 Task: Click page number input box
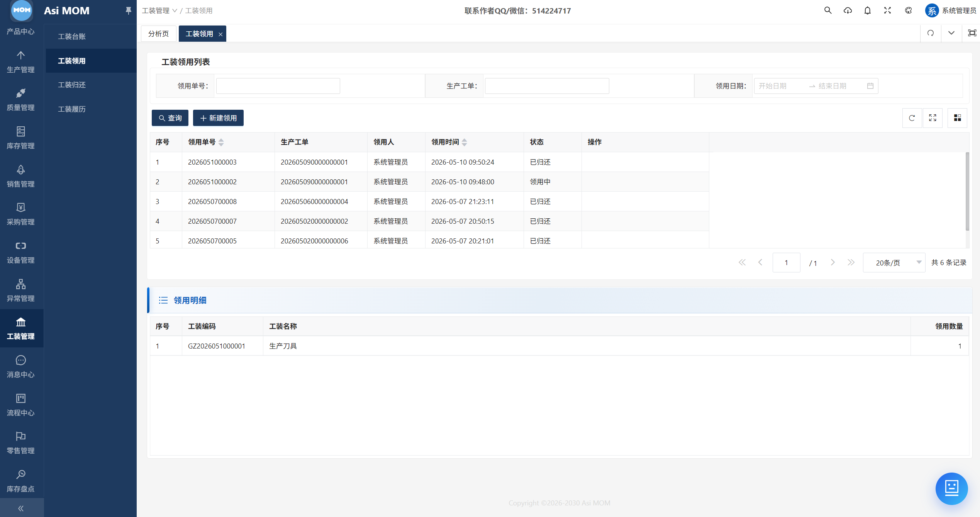787,263
